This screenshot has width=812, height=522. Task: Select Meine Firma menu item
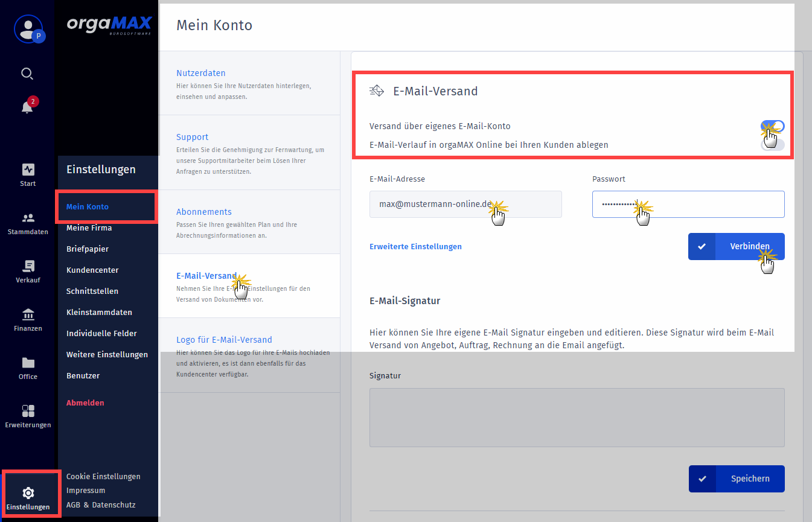pyautogui.click(x=89, y=228)
